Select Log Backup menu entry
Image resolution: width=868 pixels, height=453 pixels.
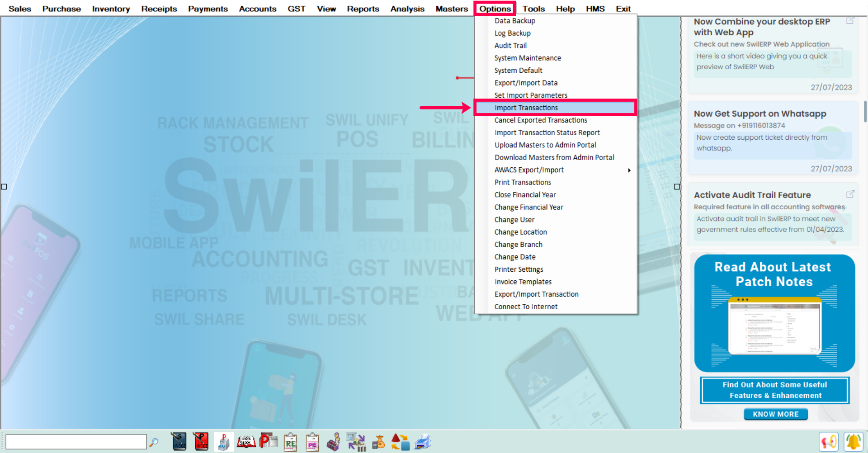point(556,33)
